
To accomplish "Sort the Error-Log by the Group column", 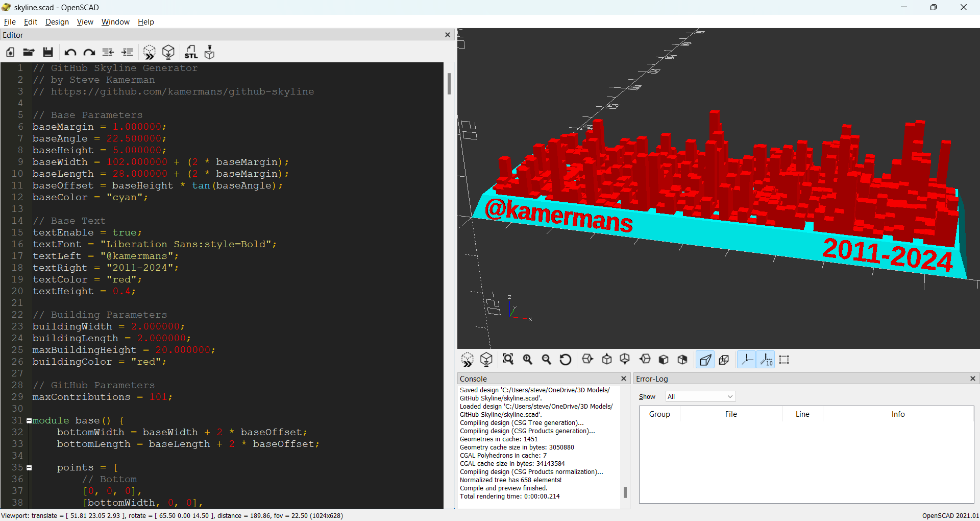I will tap(659, 414).
